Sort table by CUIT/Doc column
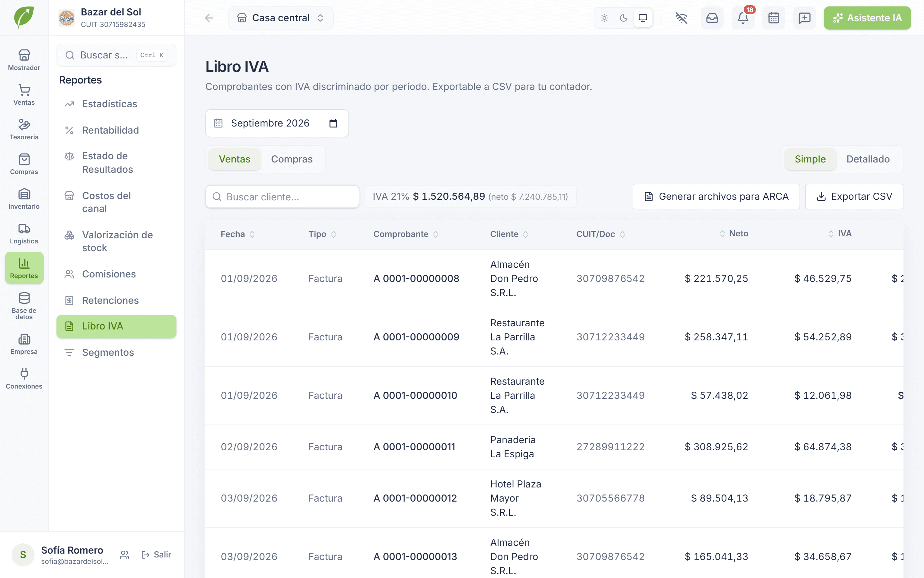 coord(601,234)
